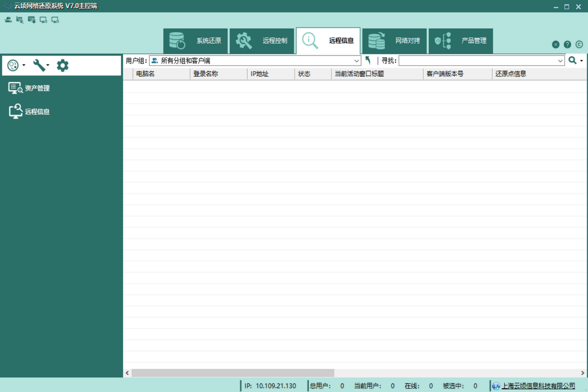Start a search with the magnifier button
This screenshot has width=588, height=392.
point(573,60)
